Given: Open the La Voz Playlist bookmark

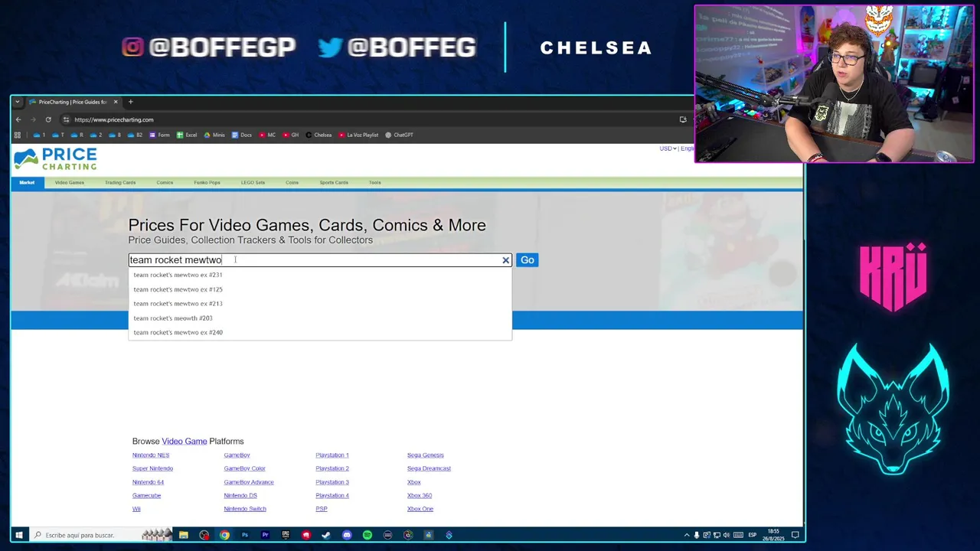Looking at the screenshot, I should pyautogui.click(x=358, y=135).
